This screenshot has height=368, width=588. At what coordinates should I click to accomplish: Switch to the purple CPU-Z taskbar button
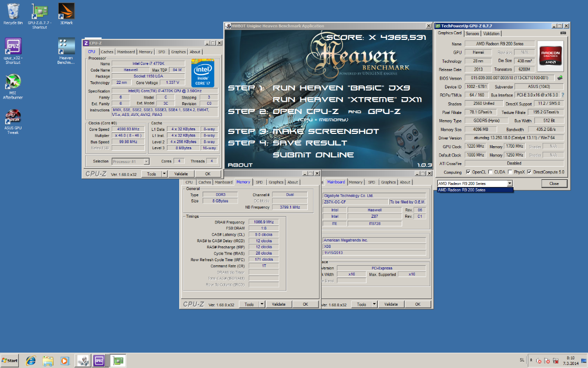(100, 361)
